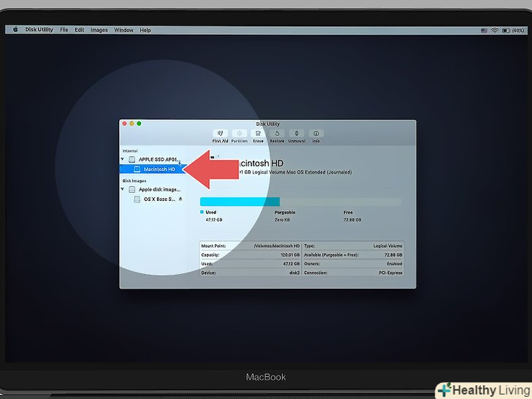Click the OS X Base System volume icon
The image size is (532, 399).
pyautogui.click(x=137, y=199)
